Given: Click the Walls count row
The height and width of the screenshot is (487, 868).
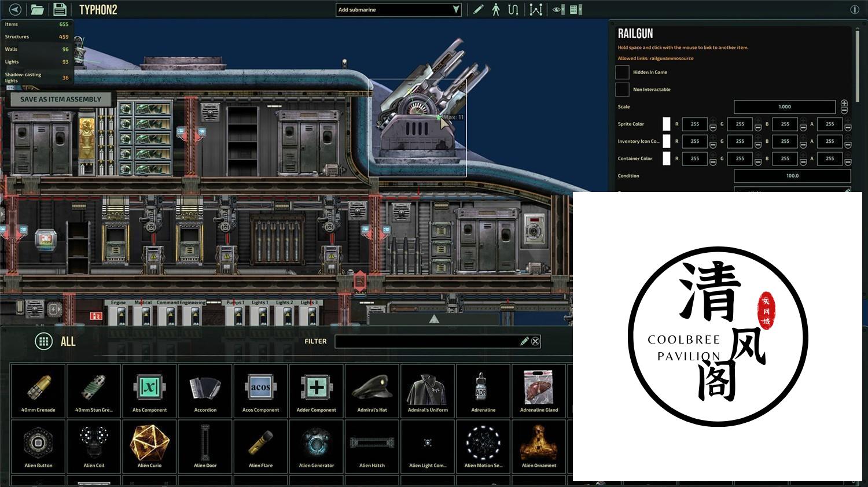Looking at the screenshot, I should point(37,49).
